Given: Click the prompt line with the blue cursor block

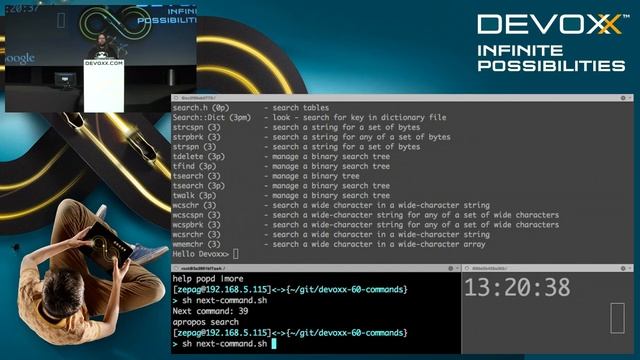Looking at the screenshot, I should (224, 344).
